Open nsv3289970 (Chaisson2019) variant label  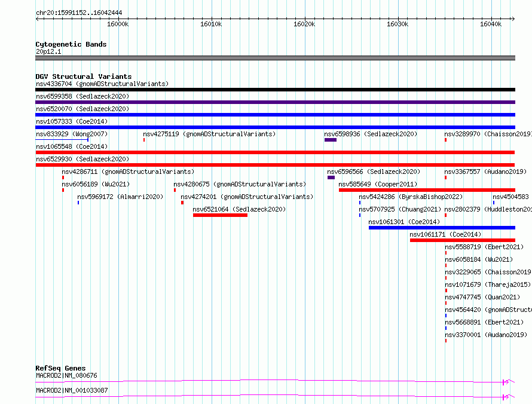coord(488,134)
